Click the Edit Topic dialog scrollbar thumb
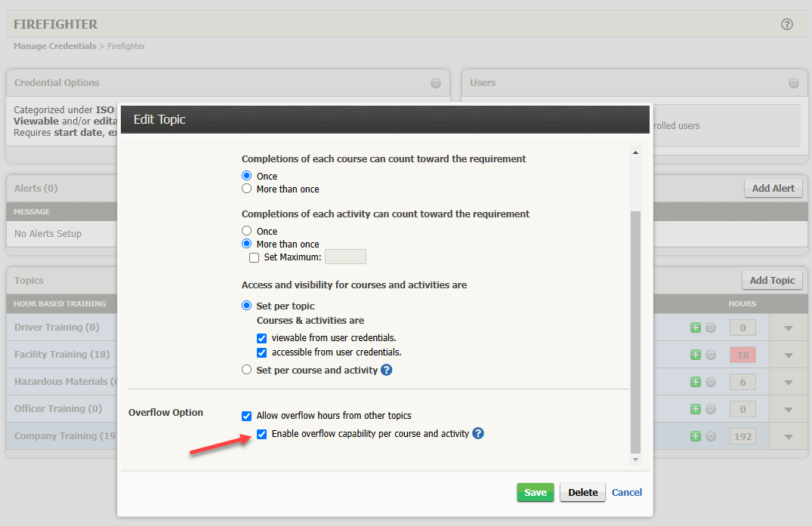 [x=635, y=332]
